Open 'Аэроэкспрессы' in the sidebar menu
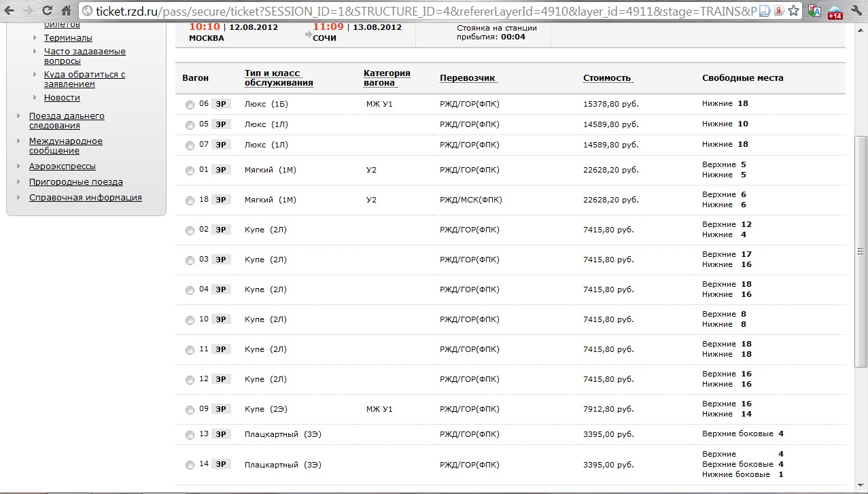This screenshot has width=868, height=494. click(62, 166)
